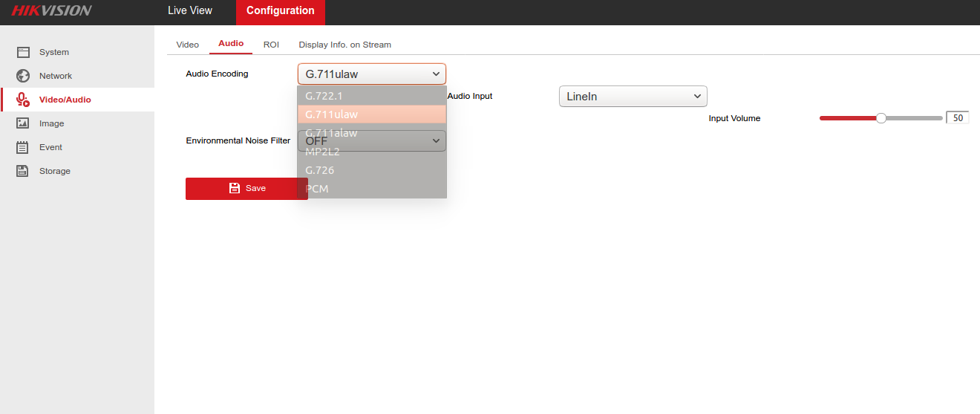Click the Image picture icon
980x414 pixels.
click(23, 123)
